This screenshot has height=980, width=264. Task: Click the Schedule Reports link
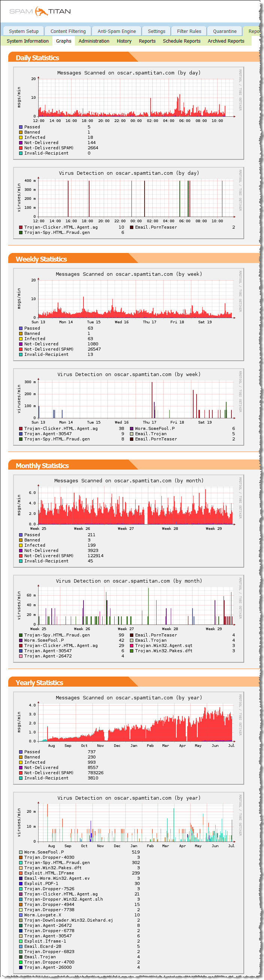(181, 41)
